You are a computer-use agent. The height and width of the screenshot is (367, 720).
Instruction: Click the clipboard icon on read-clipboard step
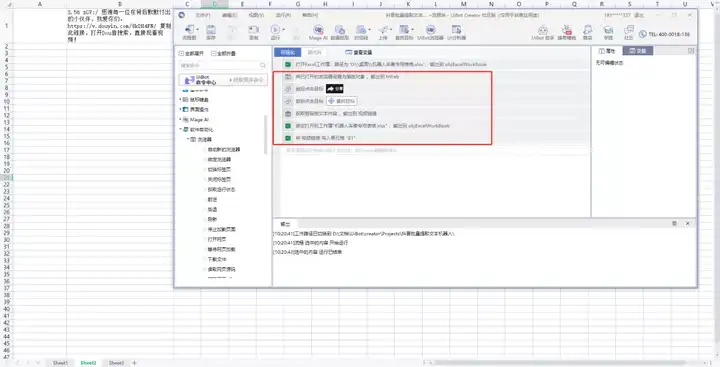click(x=288, y=113)
